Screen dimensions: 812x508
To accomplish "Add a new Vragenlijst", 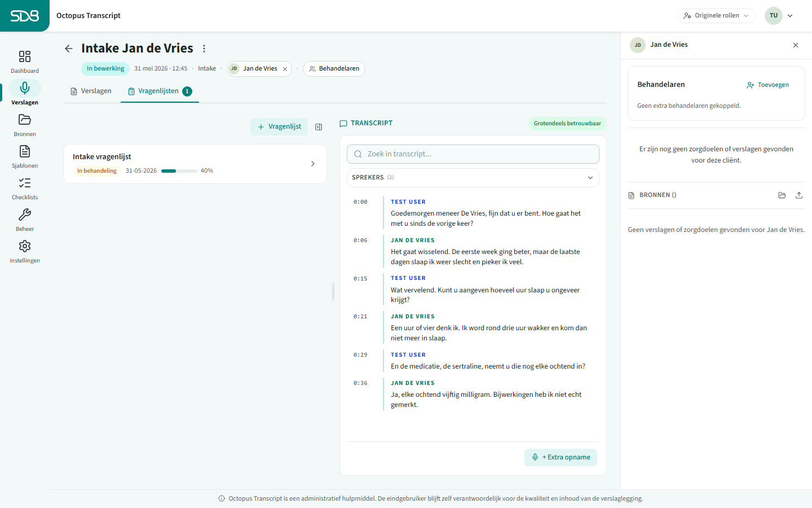I will coord(279,127).
